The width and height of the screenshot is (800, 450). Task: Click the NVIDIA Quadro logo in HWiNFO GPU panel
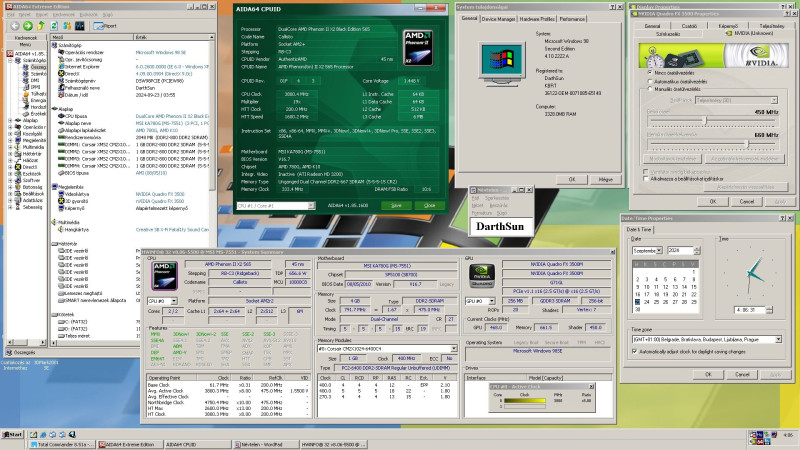coord(482,276)
